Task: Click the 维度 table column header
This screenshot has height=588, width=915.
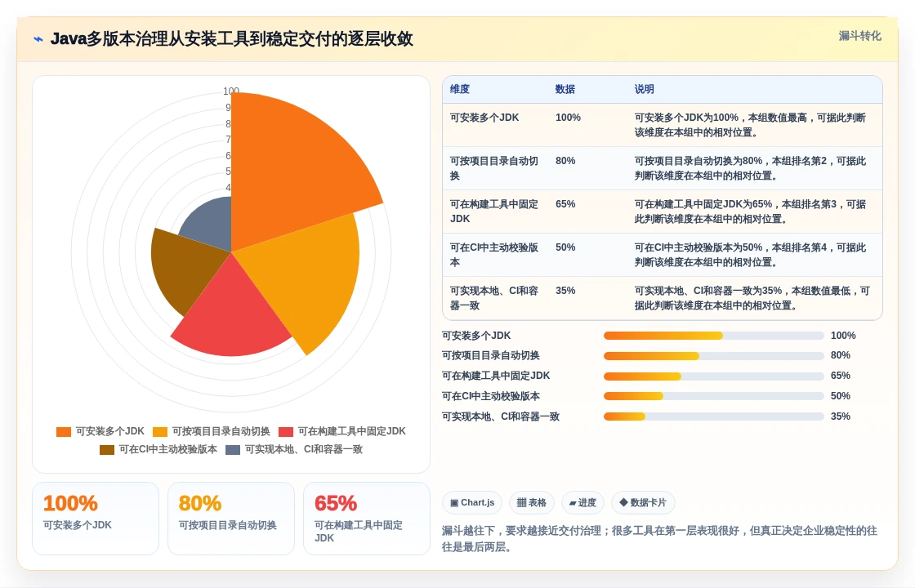Action: click(460, 89)
